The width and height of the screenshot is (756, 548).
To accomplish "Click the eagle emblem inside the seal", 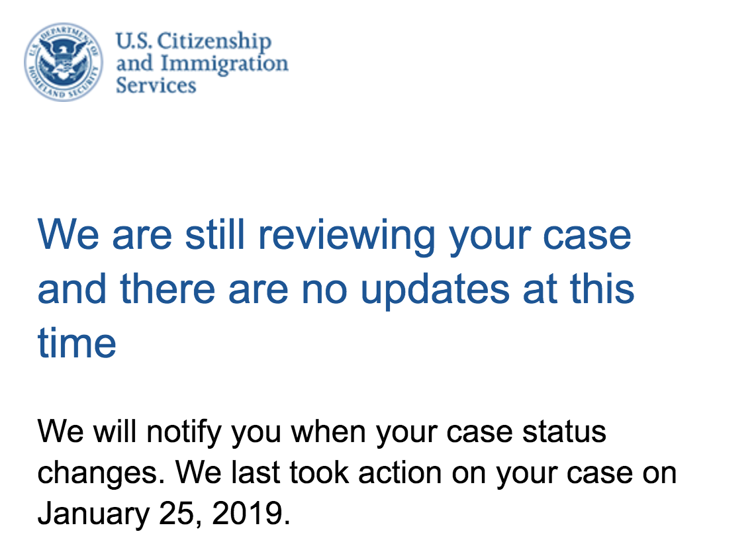I will [x=64, y=62].
